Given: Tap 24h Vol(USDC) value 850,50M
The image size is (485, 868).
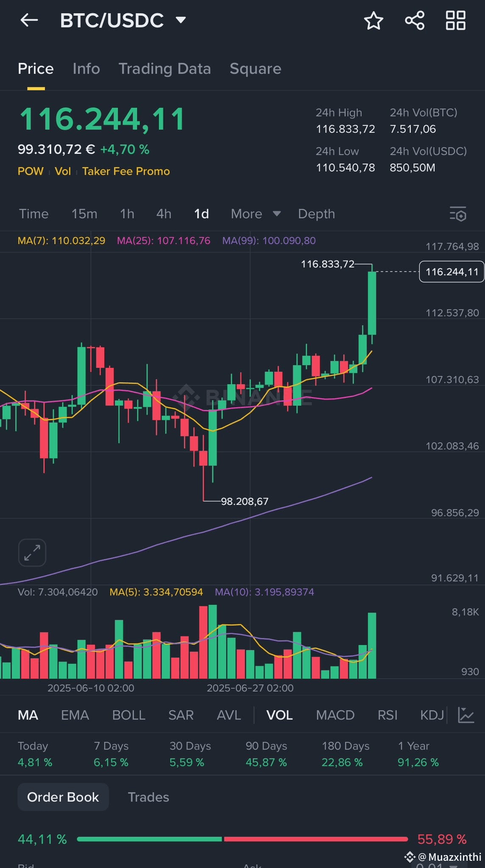Looking at the screenshot, I should 412,167.
